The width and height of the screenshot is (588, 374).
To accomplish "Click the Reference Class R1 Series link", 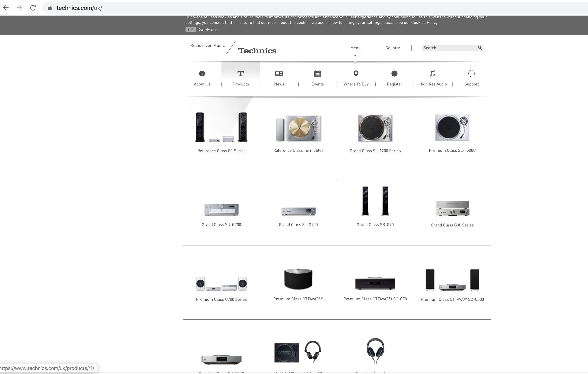I will [x=221, y=151].
